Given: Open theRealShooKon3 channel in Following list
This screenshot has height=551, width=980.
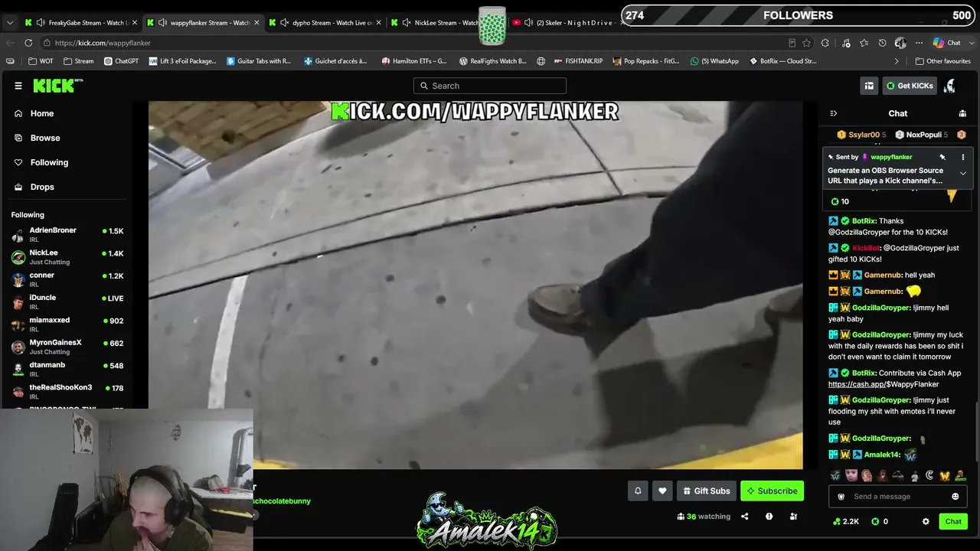Looking at the screenshot, I should click(x=67, y=392).
